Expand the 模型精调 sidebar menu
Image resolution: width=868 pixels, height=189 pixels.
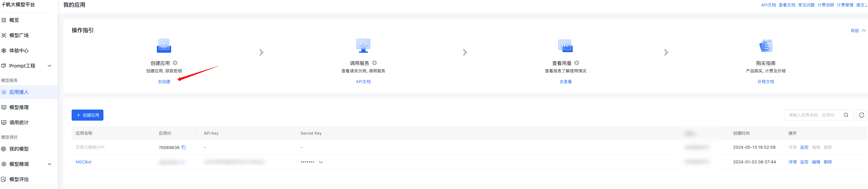coord(49,164)
